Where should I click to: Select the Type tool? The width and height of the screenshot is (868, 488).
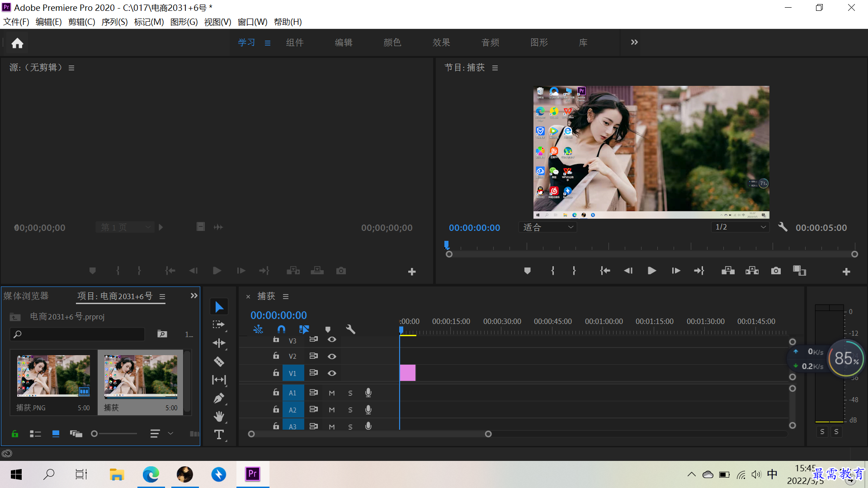tap(219, 435)
